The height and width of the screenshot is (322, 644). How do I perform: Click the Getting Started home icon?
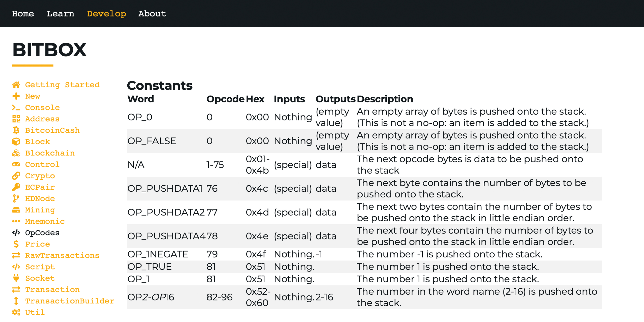click(16, 85)
